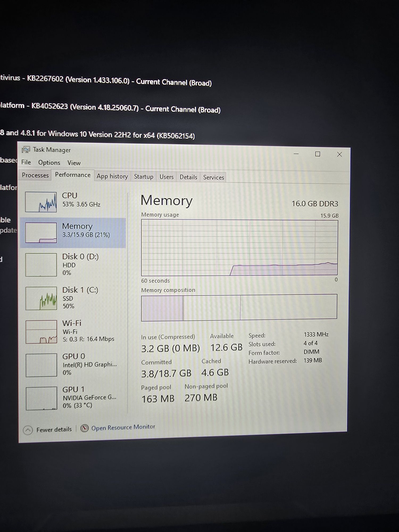Switch to the Services tab
399x532 pixels.
[214, 177]
